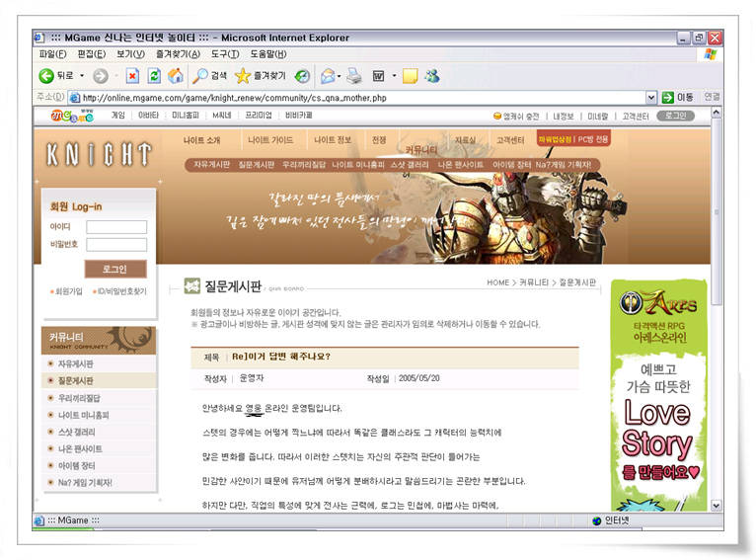Go to the Home page icon
This screenshot has width=756, height=560.
[x=176, y=76]
